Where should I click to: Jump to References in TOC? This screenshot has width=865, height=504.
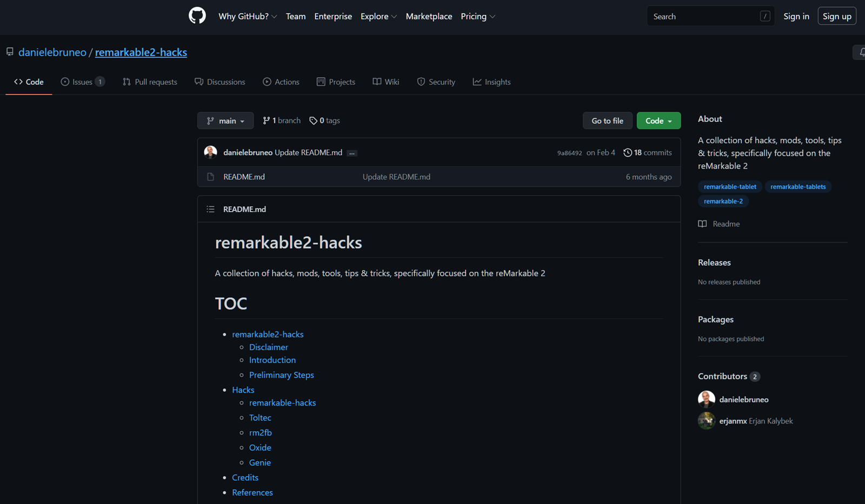252,492
